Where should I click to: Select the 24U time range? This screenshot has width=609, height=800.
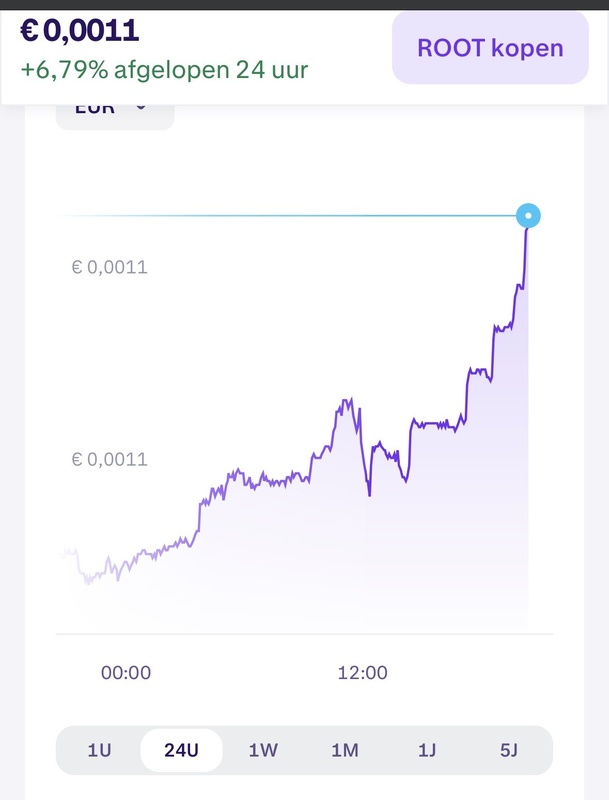pos(181,751)
